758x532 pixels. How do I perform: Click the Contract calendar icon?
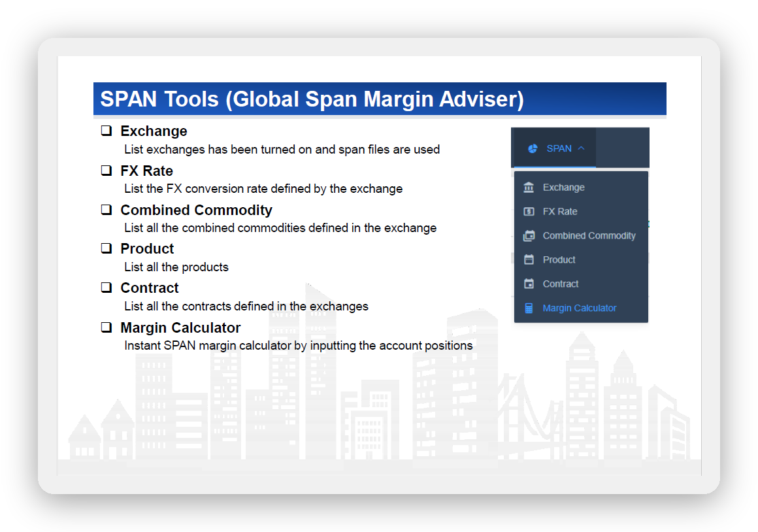529,284
